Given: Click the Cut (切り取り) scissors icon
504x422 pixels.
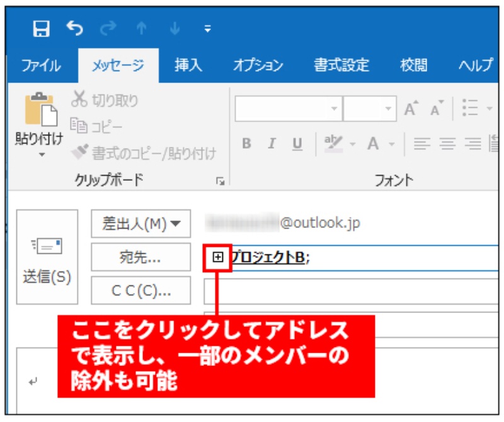Looking at the screenshot, I should click(79, 100).
